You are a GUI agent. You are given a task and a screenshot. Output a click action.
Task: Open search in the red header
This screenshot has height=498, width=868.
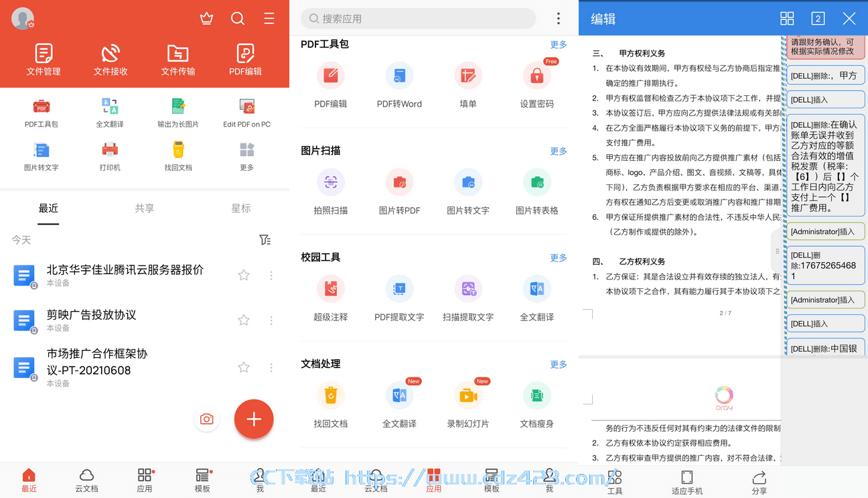(238, 19)
